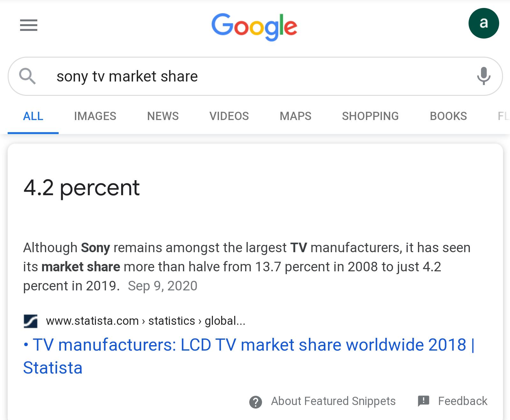Viewport: 510px width, 420px height.
Task: Open the account avatar 'a'
Action: (484, 23)
